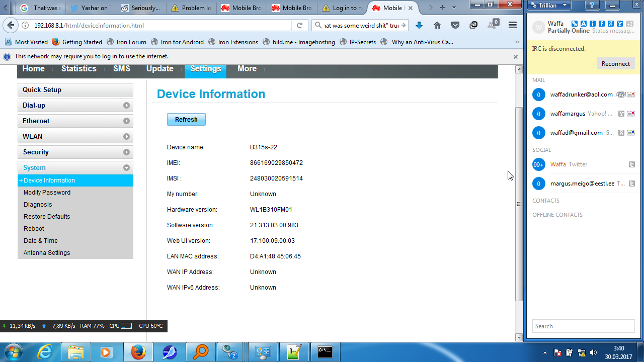Click Trillian's Facebook connection icon
Screen dimensions: 644x362
(x=601, y=24)
